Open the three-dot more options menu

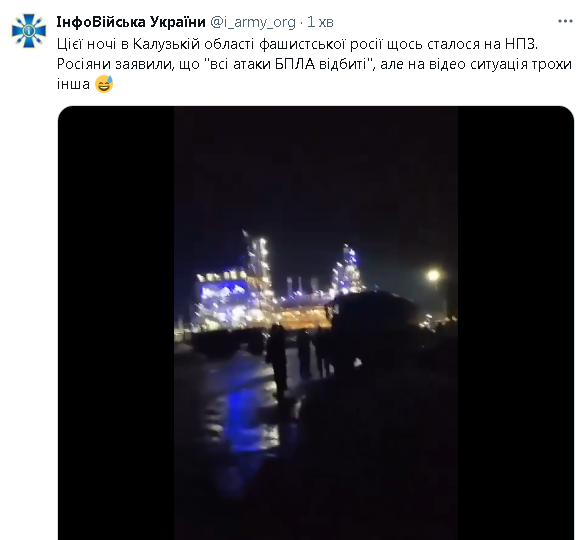[565, 21]
